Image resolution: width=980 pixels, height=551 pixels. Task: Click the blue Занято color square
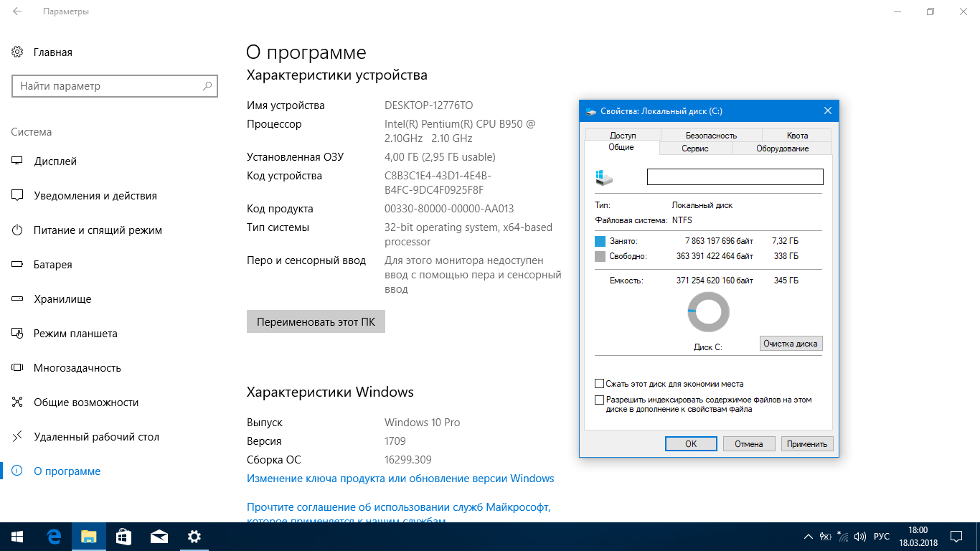tap(600, 241)
